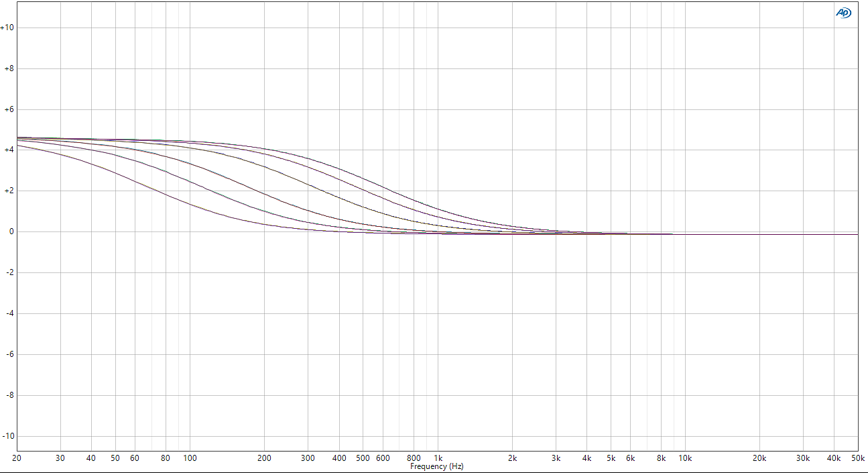Select the 10k frequency tick label
The width and height of the screenshot is (868, 473).
tap(685, 458)
